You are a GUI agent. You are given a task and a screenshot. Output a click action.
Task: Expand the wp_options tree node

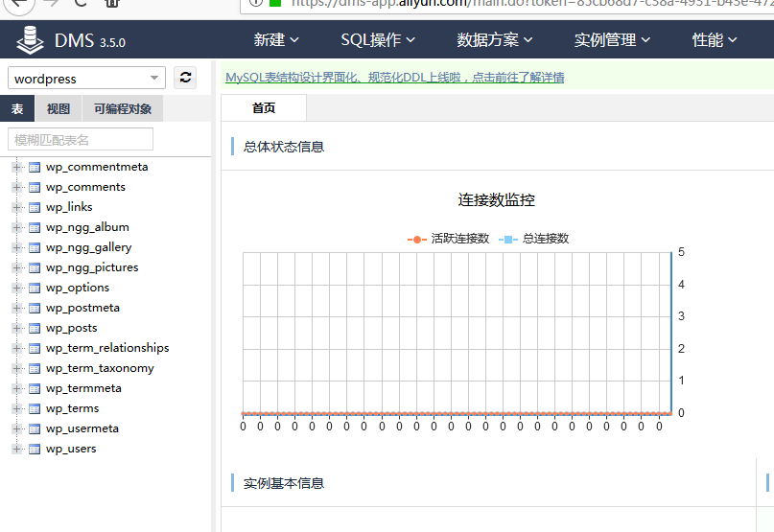(16, 289)
